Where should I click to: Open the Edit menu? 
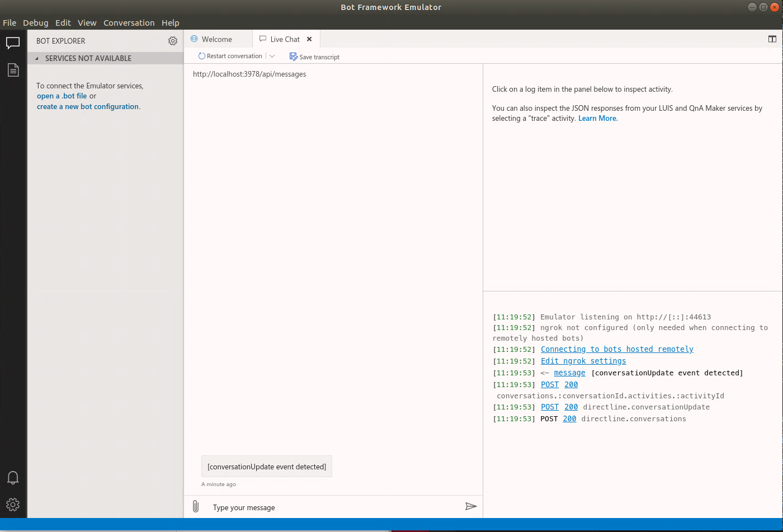[63, 23]
